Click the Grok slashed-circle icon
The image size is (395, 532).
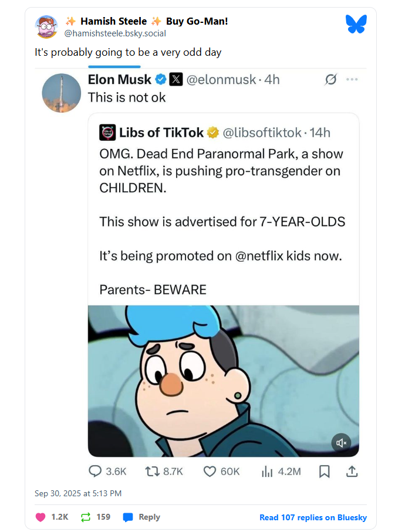tap(330, 80)
